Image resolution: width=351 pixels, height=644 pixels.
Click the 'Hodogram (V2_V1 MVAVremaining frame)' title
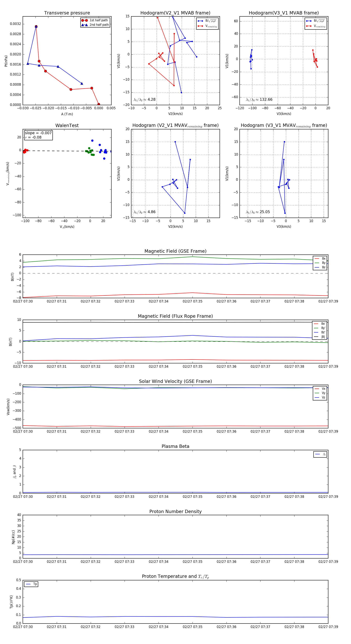pyautogui.click(x=175, y=125)
